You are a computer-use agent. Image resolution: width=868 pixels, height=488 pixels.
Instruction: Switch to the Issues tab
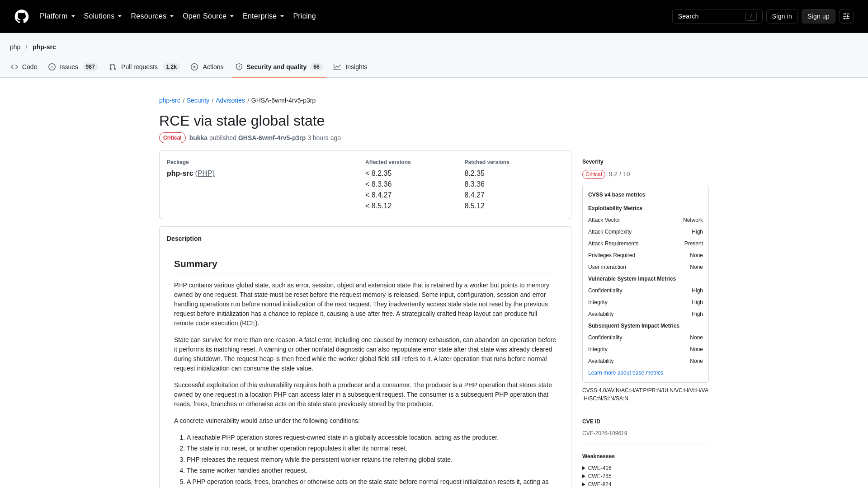73,67
